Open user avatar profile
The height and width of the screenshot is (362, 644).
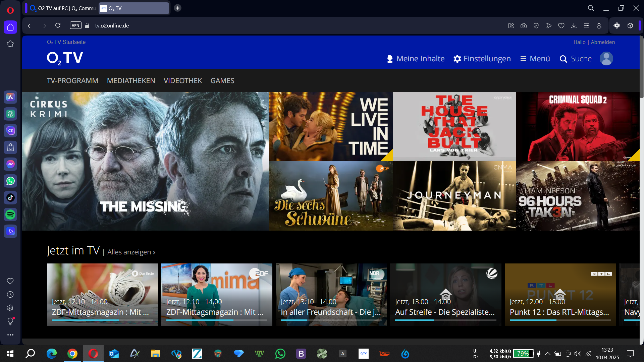click(606, 59)
